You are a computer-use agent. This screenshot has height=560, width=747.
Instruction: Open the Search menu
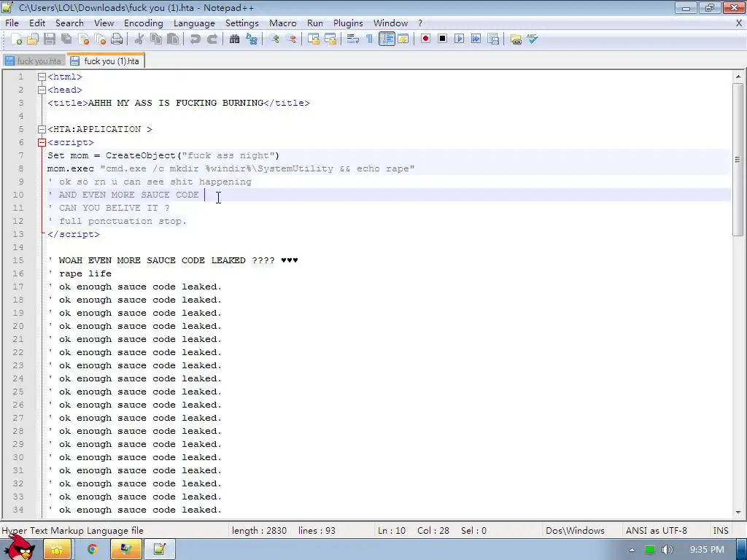tap(69, 23)
